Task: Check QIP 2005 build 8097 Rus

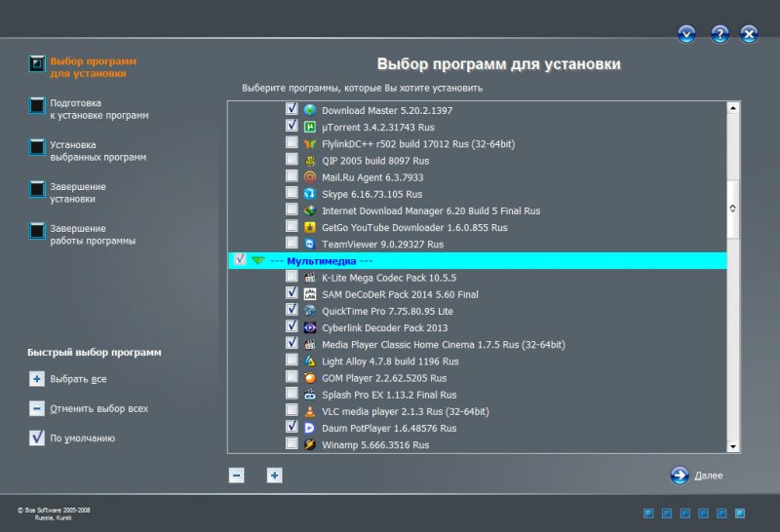Action: [x=292, y=160]
